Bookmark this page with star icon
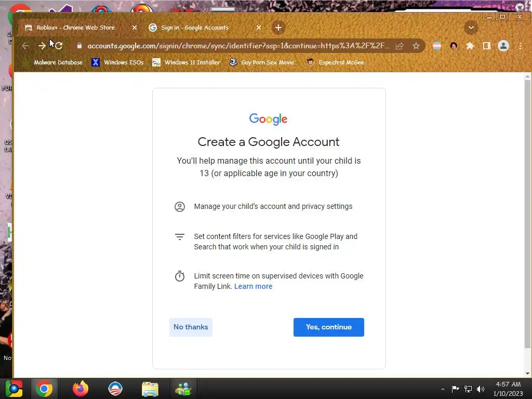 click(x=416, y=46)
